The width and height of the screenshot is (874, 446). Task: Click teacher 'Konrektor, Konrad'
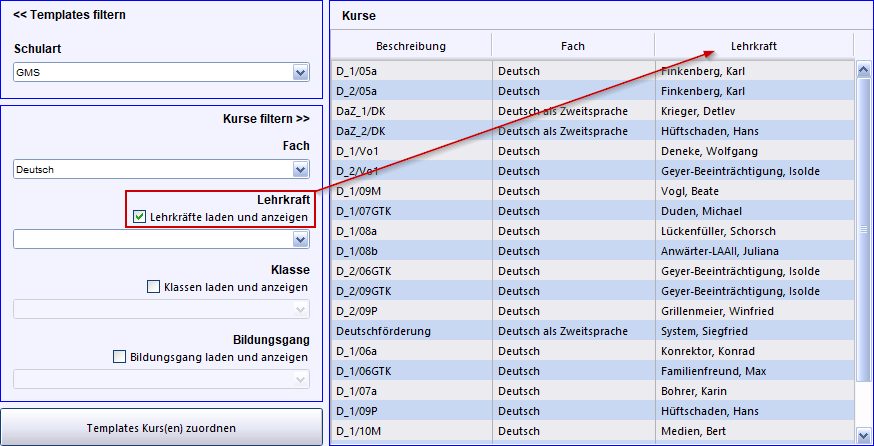[707, 352]
